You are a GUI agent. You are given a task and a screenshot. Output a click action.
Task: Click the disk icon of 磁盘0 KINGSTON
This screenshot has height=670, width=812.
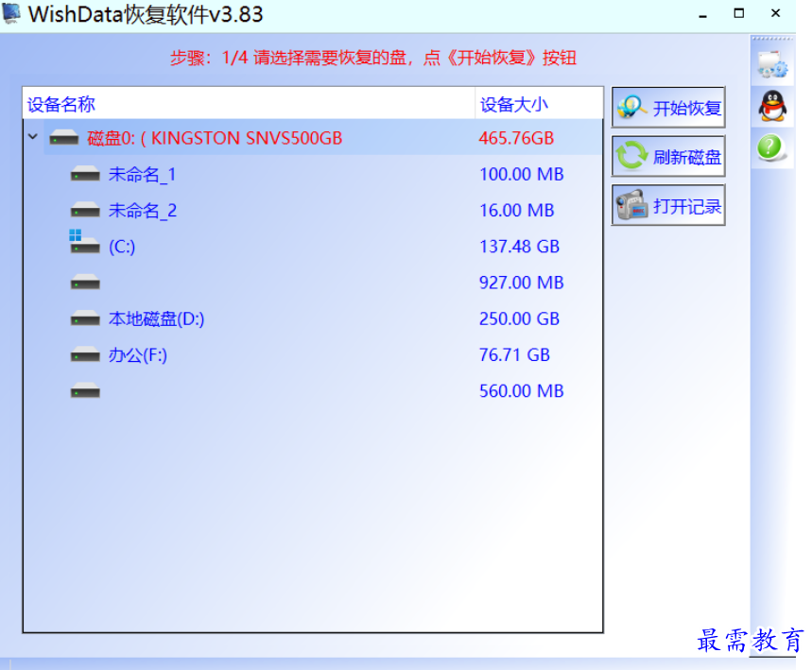[63, 137]
